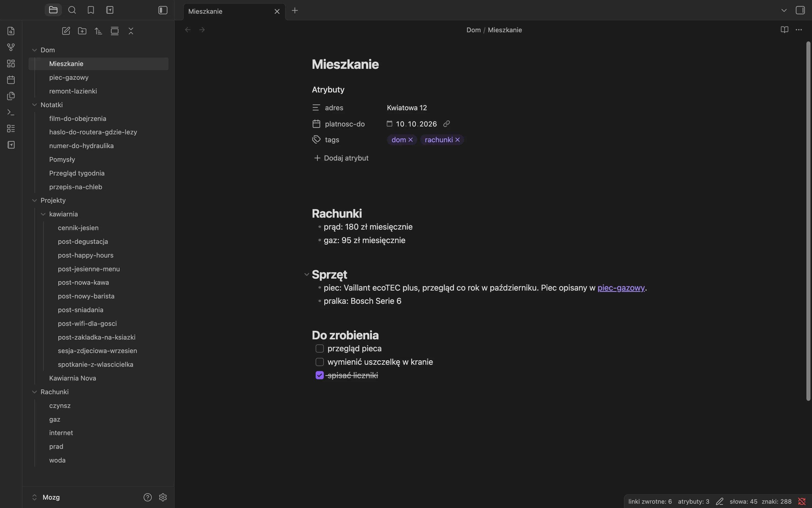Check 'wymienić uszczelkę w kranie' task
Viewport: 812px width, 508px height.
(319, 362)
